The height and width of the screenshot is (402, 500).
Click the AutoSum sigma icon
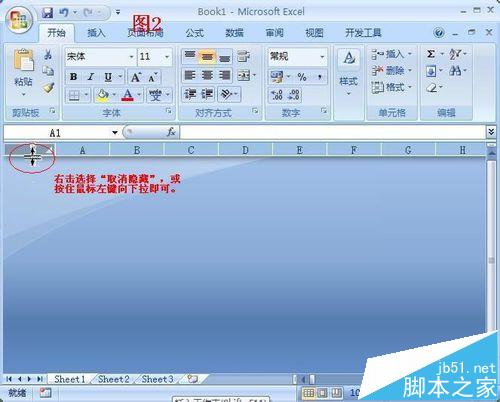(x=431, y=54)
